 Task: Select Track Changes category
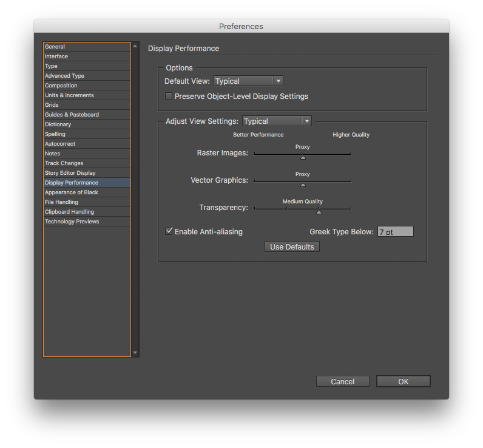(87, 163)
